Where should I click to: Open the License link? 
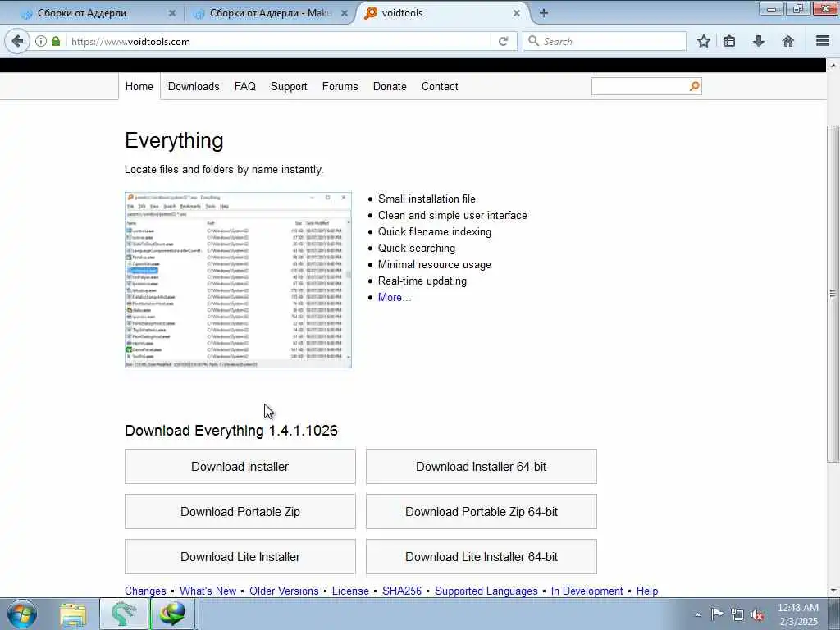pos(350,591)
